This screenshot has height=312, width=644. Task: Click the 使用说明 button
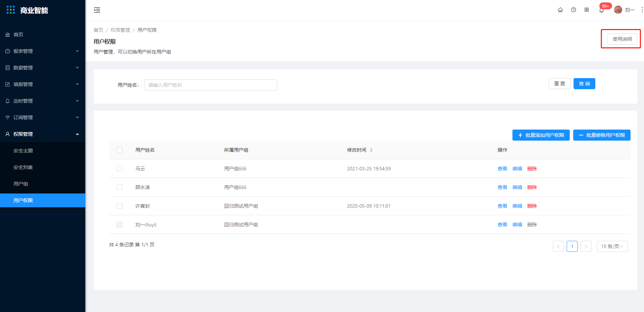coord(622,39)
